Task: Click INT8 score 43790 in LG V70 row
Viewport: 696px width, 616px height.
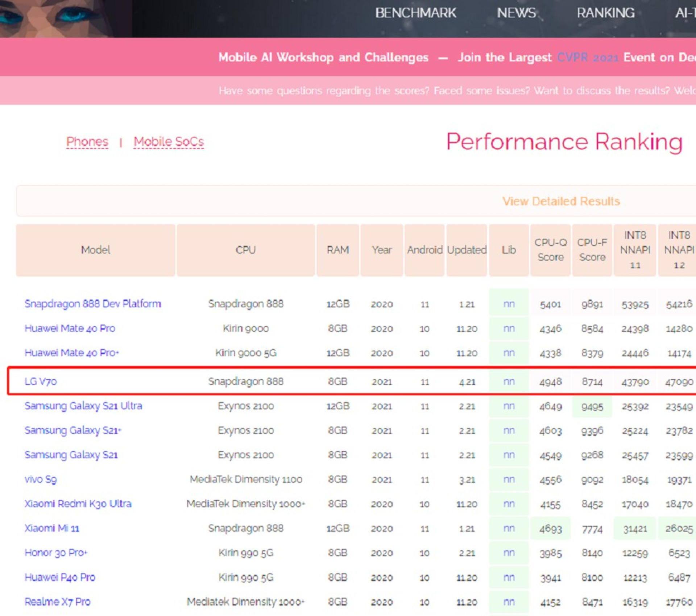Action: coord(635,382)
